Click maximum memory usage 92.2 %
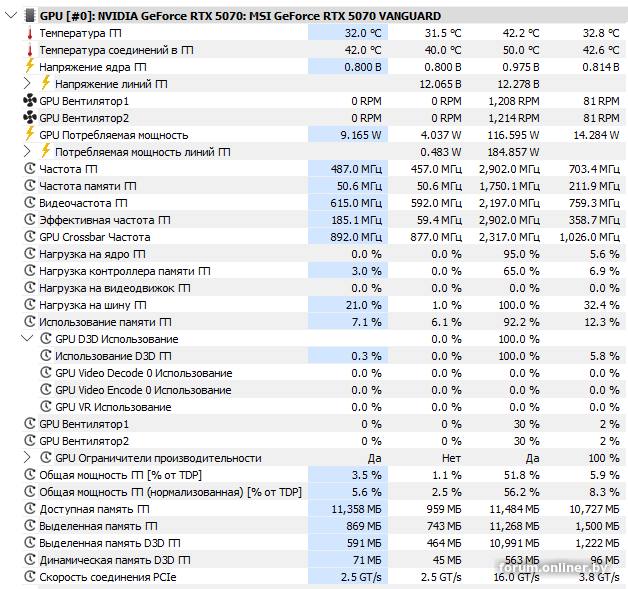The image size is (628, 589). click(521, 322)
